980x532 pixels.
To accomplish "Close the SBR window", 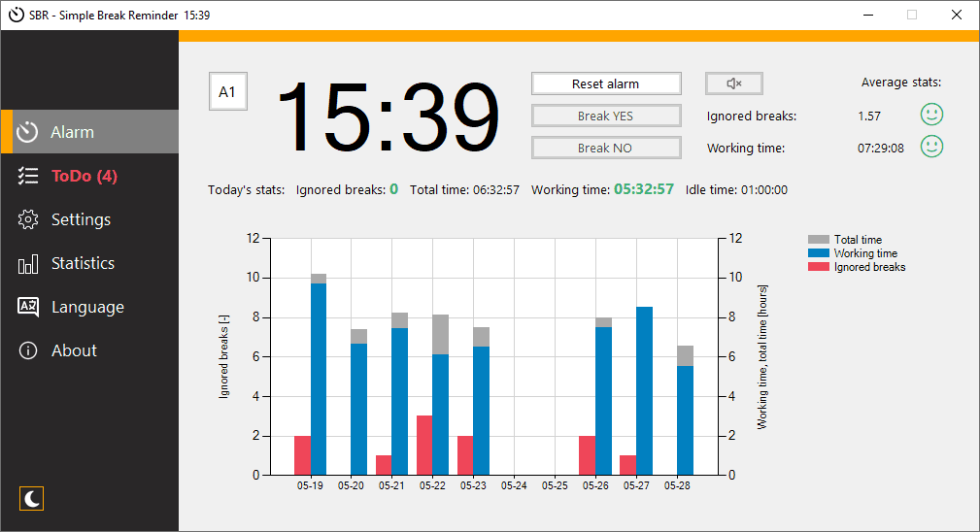I will [x=957, y=15].
